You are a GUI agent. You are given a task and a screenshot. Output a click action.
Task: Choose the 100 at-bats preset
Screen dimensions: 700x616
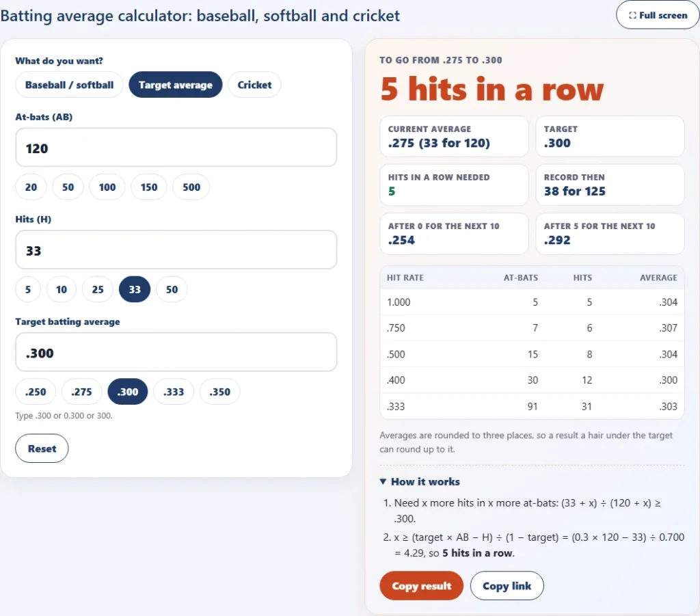tap(107, 187)
